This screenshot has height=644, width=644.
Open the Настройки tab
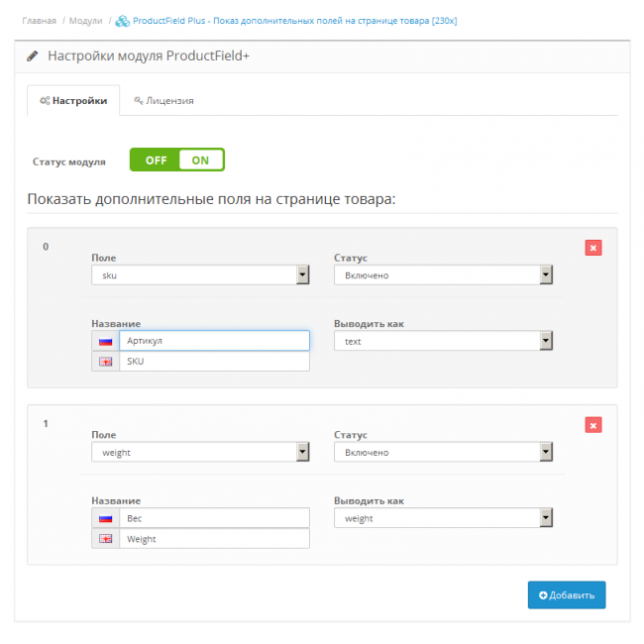coord(73,100)
